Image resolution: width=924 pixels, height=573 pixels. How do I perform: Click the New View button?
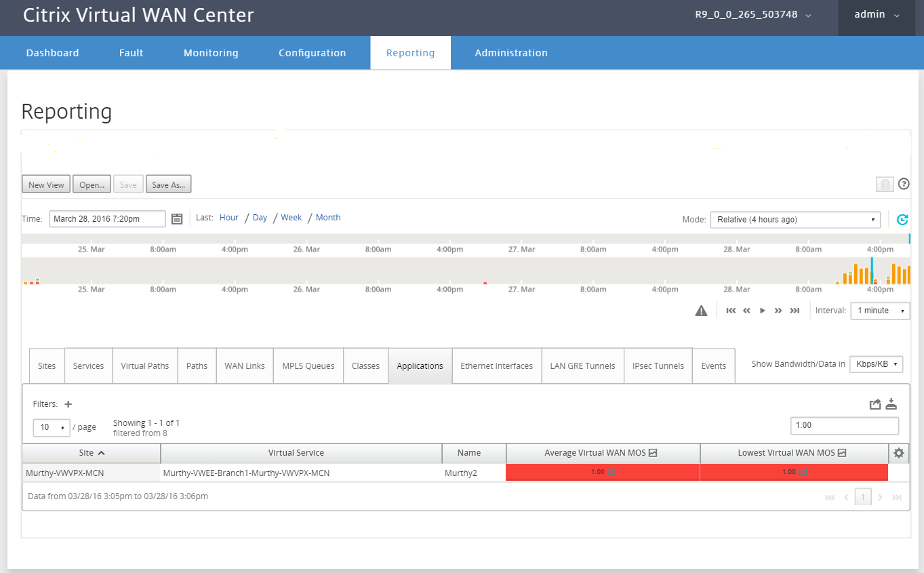tap(46, 184)
